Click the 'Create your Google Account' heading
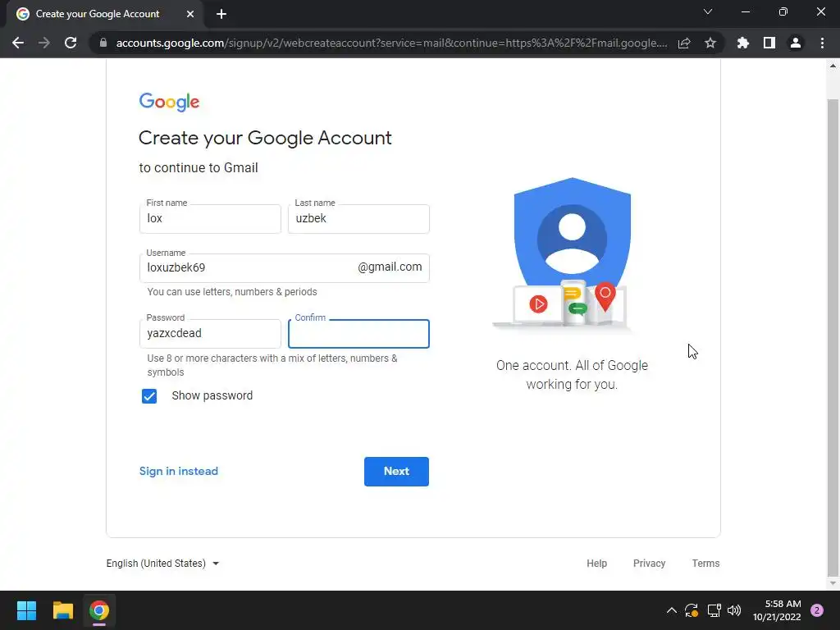 265,138
